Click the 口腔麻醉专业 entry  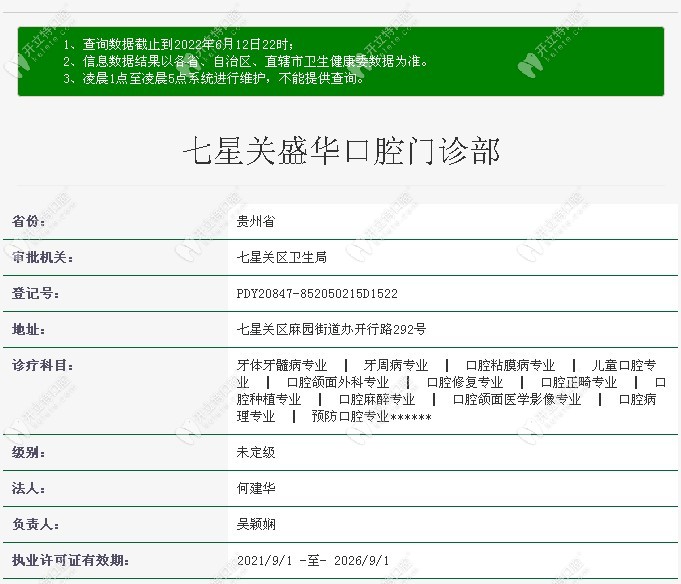377,399
